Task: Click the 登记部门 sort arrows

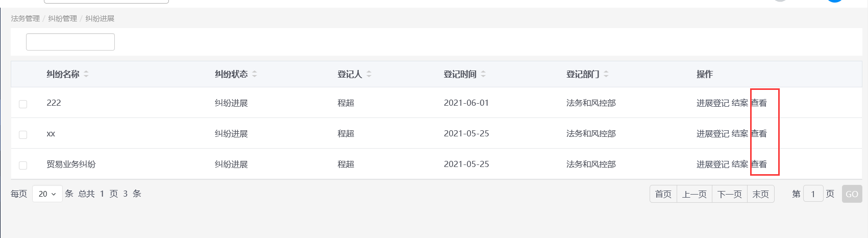Action: click(606, 74)
